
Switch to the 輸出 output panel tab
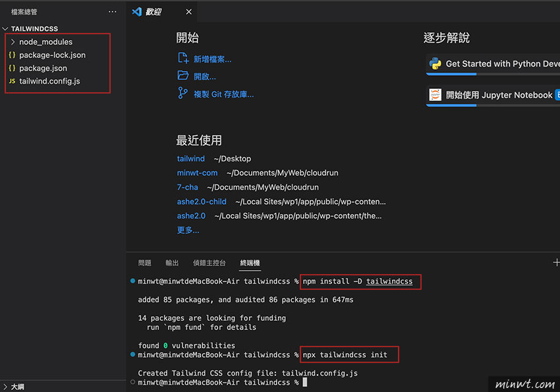point(172,263)
